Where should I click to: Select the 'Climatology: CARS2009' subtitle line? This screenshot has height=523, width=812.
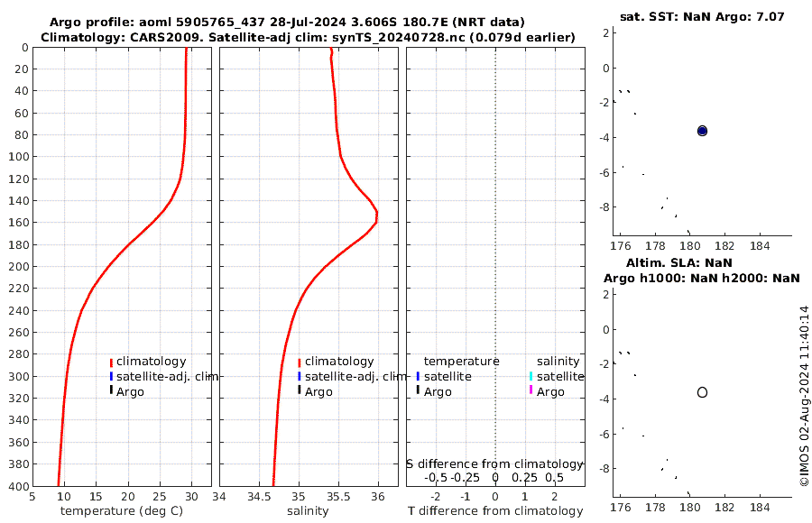308,38
